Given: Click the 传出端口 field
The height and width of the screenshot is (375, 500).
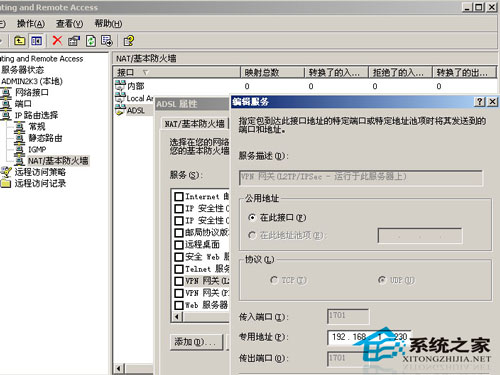Looking at the screenshot, I should 348,359.
